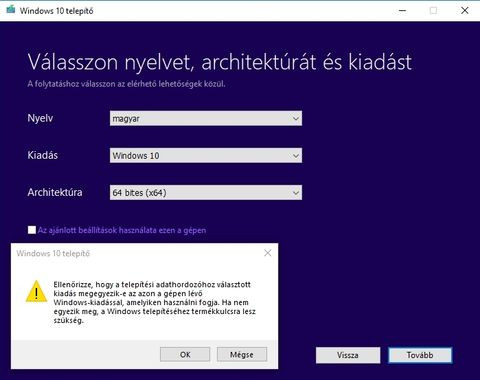This screenshot has width=480, height=380.
Task: Click the 'Ellenőrizze' warning message text
Action: 154,303
